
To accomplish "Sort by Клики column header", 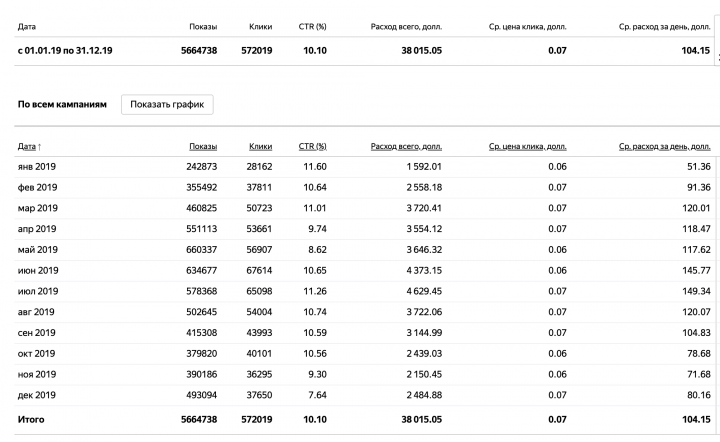I will click(260, 146).
